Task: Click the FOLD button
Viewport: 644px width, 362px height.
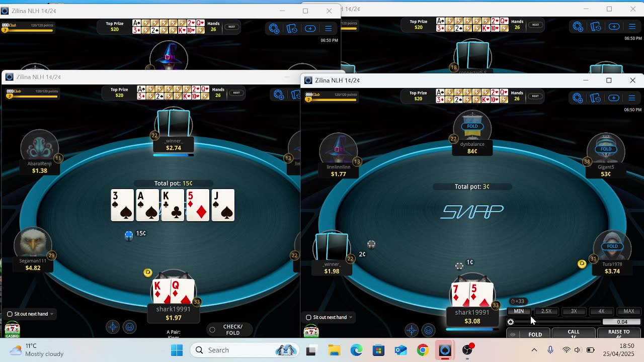Action: pyautogui.click(x=535, y=334)
